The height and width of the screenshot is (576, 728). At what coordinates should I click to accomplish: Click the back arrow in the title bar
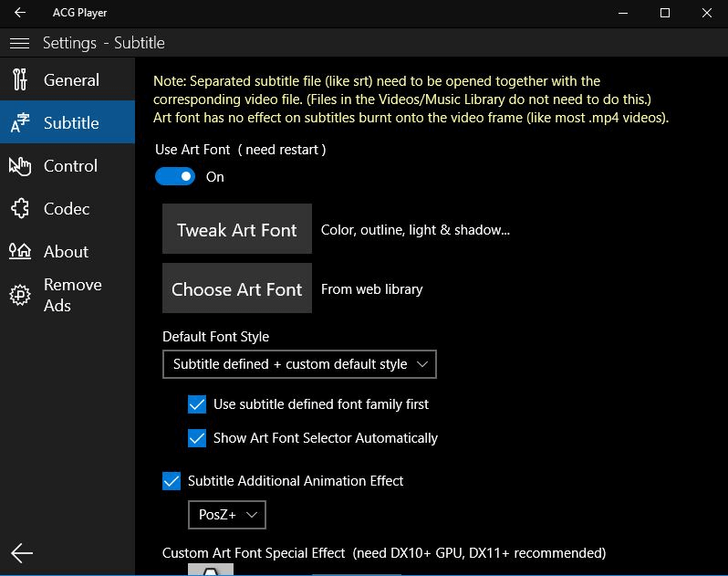20,13
